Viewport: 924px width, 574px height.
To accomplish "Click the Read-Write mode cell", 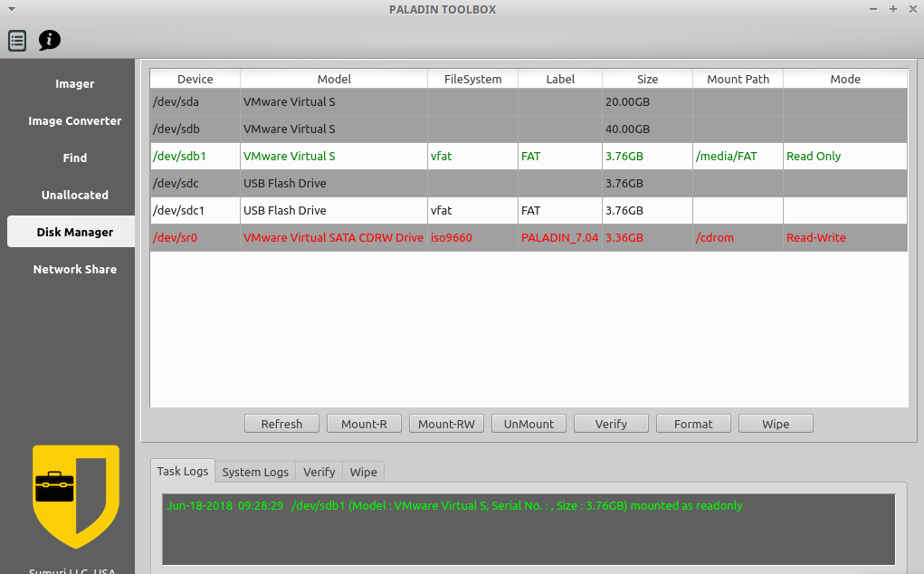I will 845,237.
